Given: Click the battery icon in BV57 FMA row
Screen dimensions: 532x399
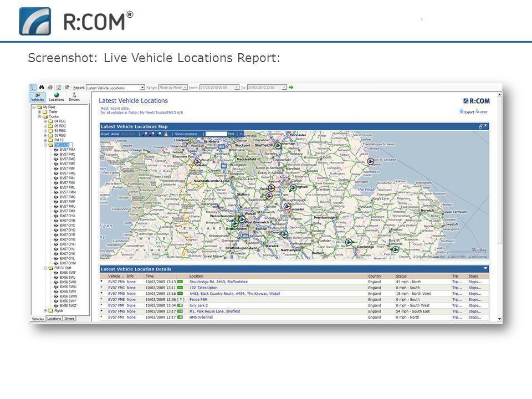Looking at the screenshot, I should click(180, 282).
